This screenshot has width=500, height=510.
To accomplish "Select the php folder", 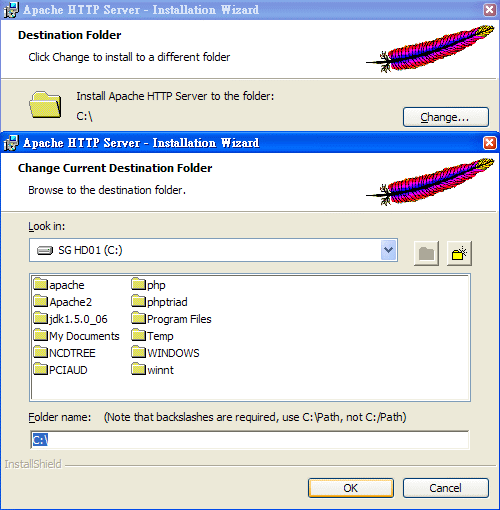I will (148, 285).
